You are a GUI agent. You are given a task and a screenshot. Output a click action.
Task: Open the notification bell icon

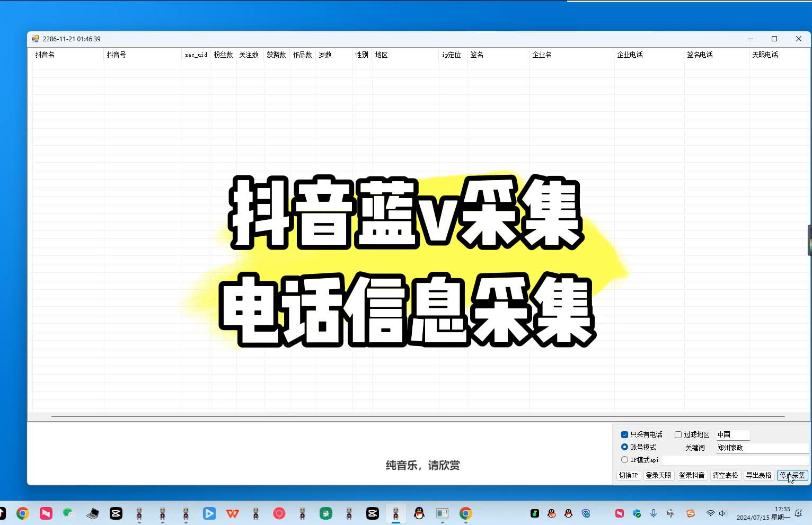coord(799,513)
